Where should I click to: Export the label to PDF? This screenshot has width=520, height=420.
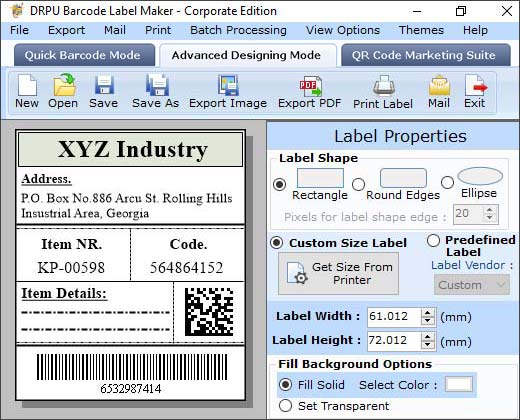310,92
